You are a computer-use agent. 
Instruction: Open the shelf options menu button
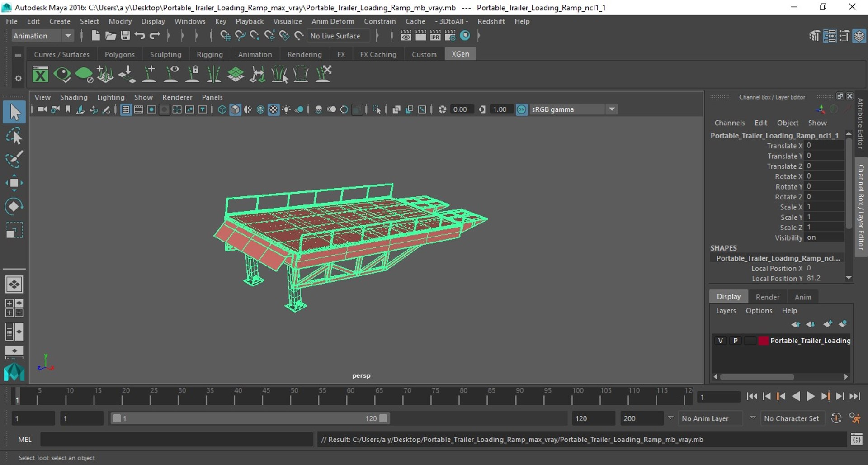tap(18, 78)
